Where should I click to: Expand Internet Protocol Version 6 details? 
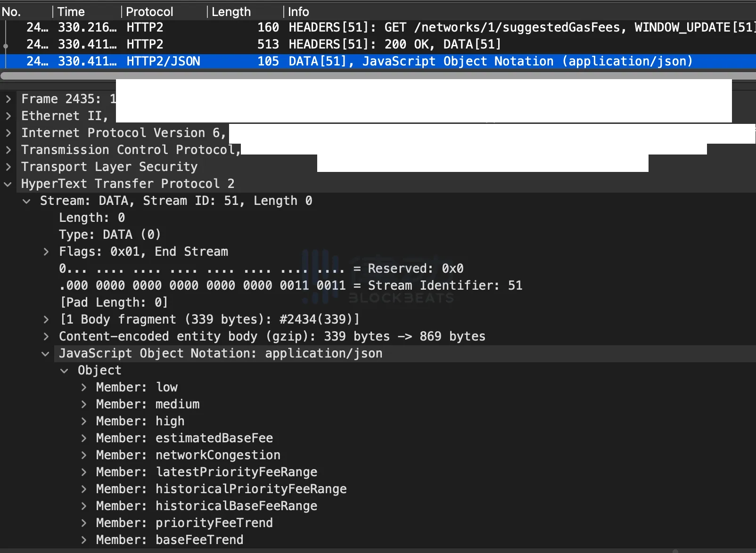(8, 133)
